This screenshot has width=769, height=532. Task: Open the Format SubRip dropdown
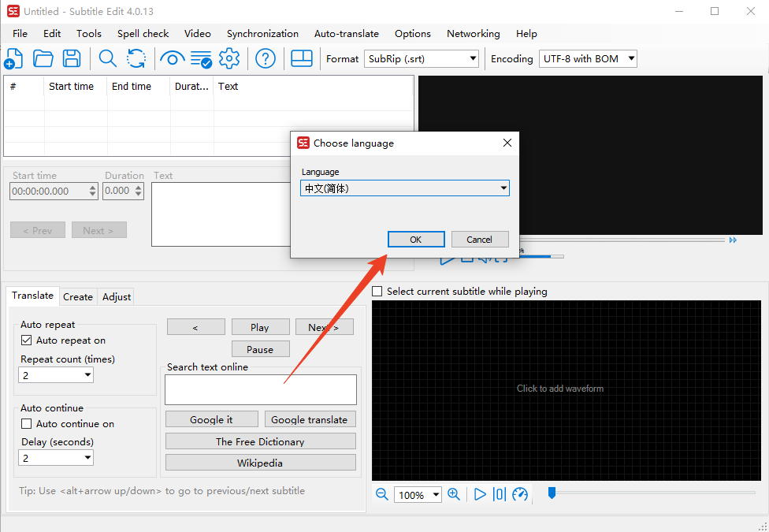click(x=422, y=59)
